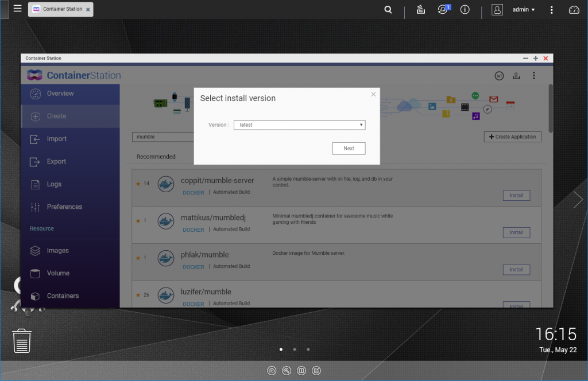Click the Overview gauge icon

tap(35, 94)
